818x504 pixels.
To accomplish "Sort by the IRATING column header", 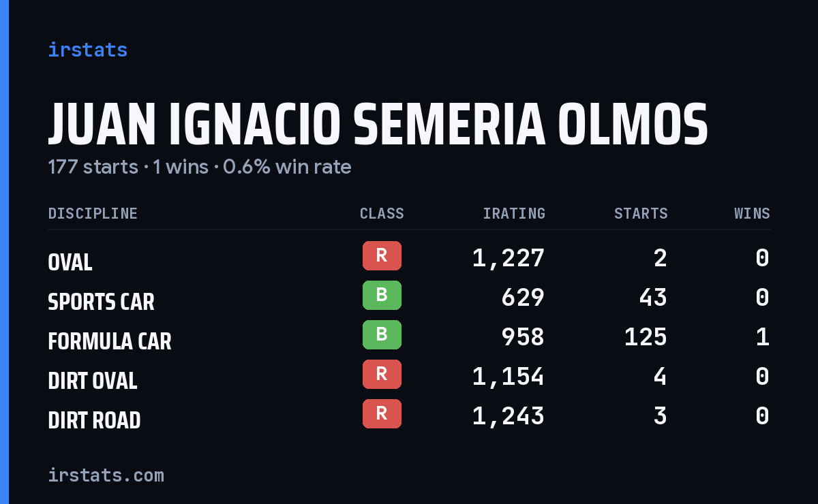I will click(x=514, y=214).
